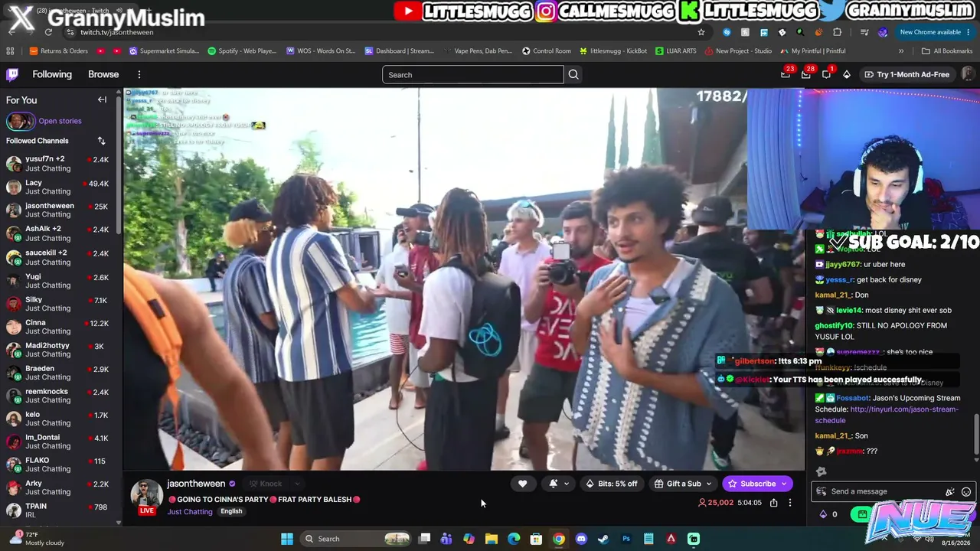The image size is (980, 551).
Task: Click the chat scrollbar thumb
Action: pos(976,435)
